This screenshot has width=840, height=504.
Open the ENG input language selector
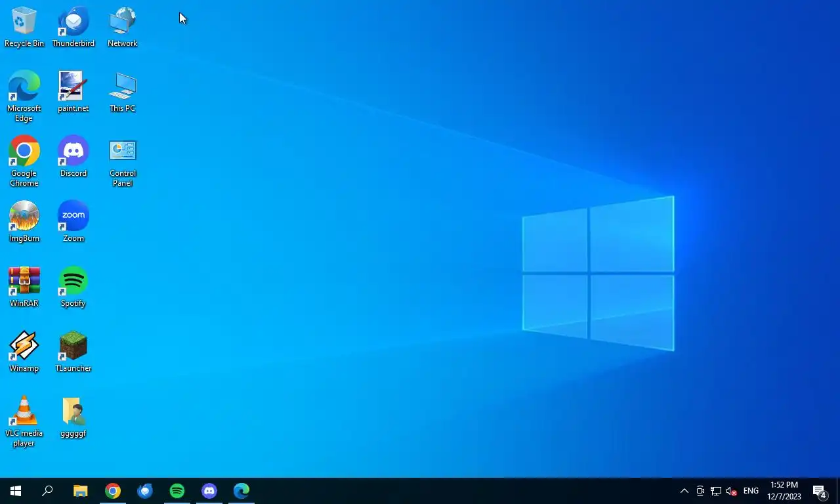pyautogui.click(x=751, y=491)
